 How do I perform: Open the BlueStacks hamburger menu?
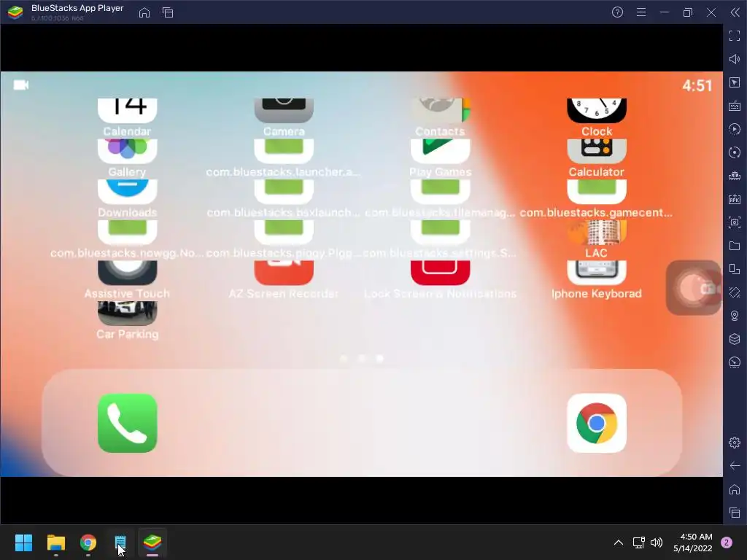[x=641, y=12]
